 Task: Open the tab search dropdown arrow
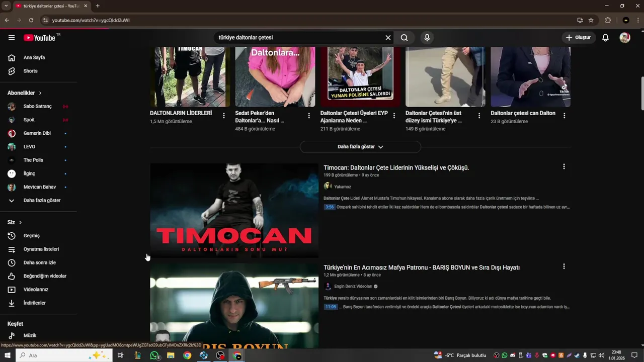coord(6,6)
